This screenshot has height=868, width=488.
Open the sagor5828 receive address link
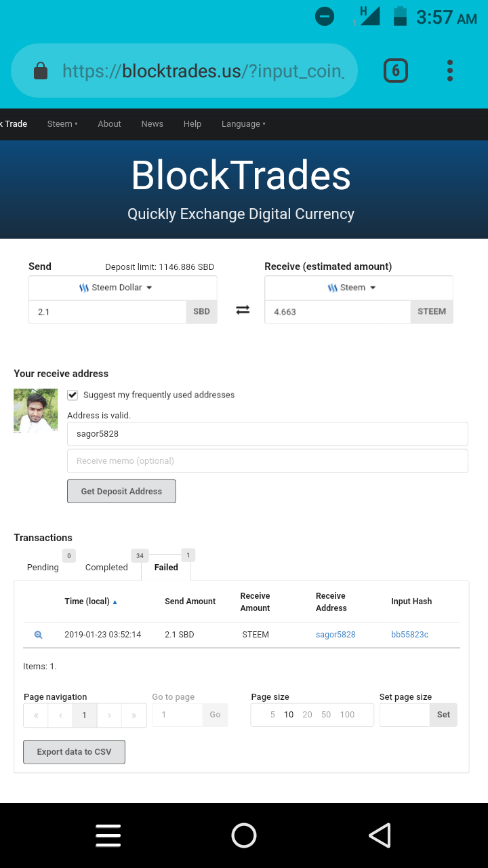point(335,635)
